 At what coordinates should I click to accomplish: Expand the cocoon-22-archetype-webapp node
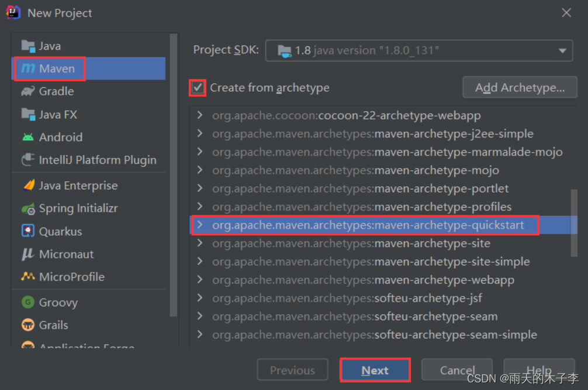click(200, 115)
